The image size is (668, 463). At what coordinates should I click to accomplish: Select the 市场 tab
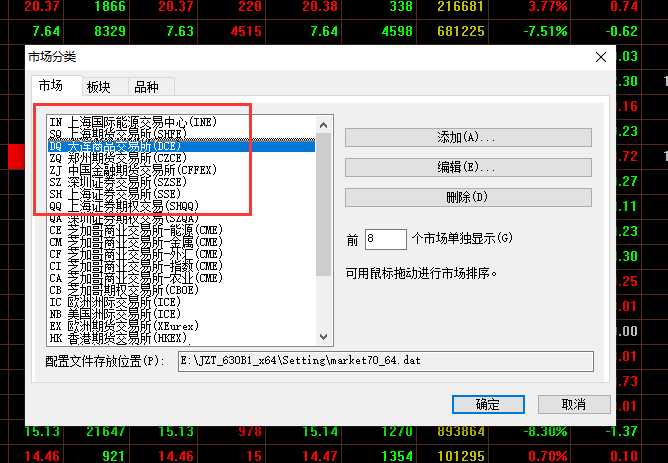point(56,86)
